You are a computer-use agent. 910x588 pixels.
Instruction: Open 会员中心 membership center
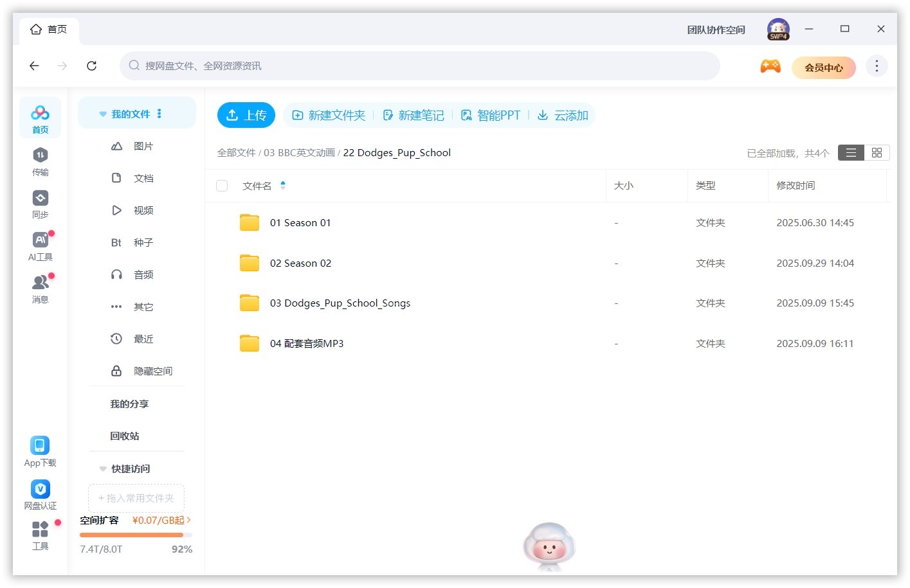coord(824,67)
